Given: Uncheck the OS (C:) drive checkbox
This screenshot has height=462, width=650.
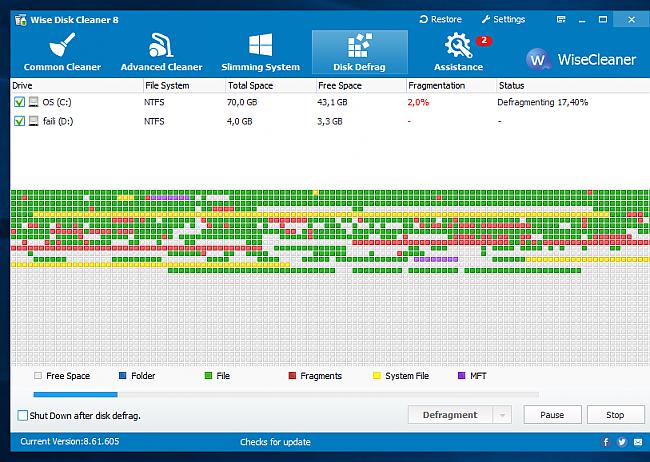Looking at the screenshot, I should click(x=19, y=102).
